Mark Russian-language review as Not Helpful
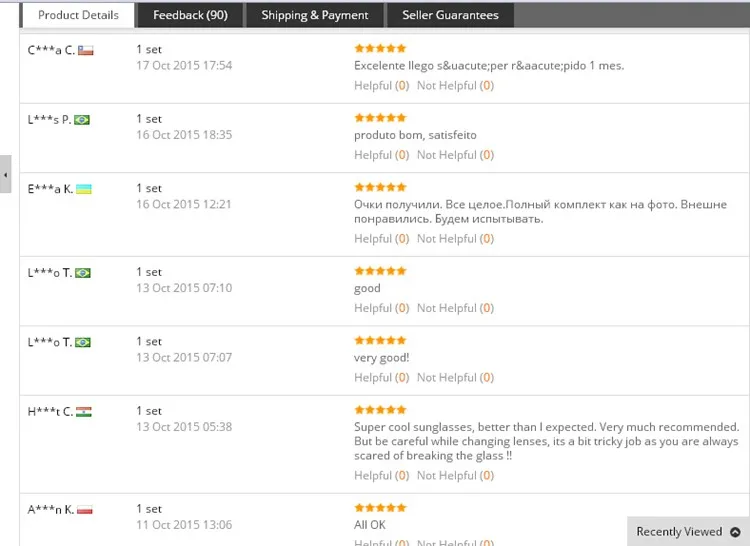750x546 pixels. (455, 239)
